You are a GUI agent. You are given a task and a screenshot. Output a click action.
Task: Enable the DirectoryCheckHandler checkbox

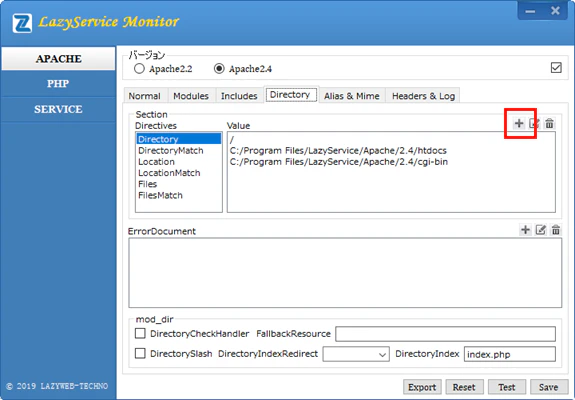pos(140,333)
